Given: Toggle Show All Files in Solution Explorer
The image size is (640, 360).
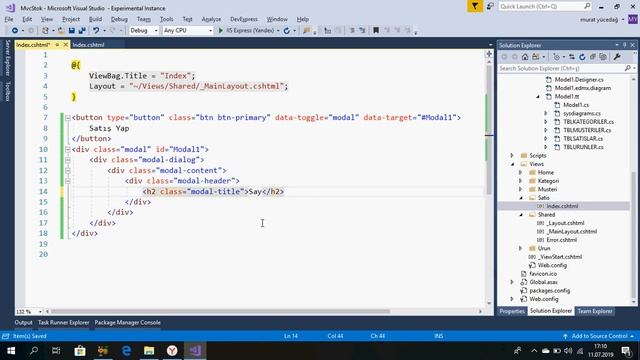Looking at the screenshot, I should (x=603, y=57).
